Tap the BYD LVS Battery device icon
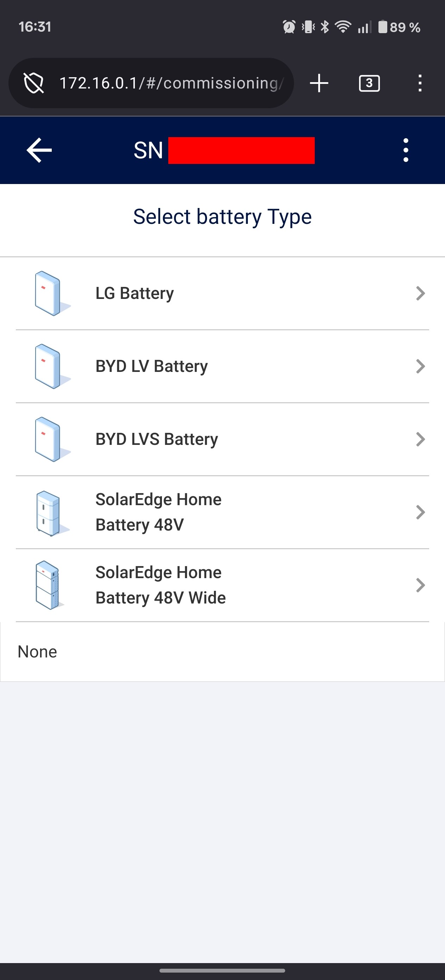Image resolution: width=445 pixels, height=980 pixels. click(49, 439)
